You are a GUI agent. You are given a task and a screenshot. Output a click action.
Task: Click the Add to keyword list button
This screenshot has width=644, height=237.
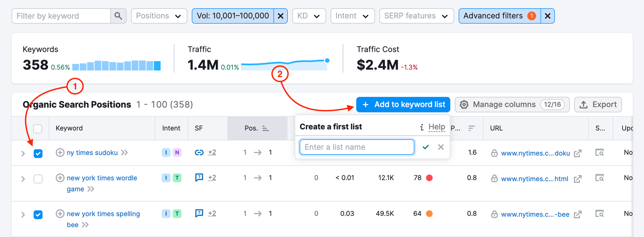click(403, 104)
